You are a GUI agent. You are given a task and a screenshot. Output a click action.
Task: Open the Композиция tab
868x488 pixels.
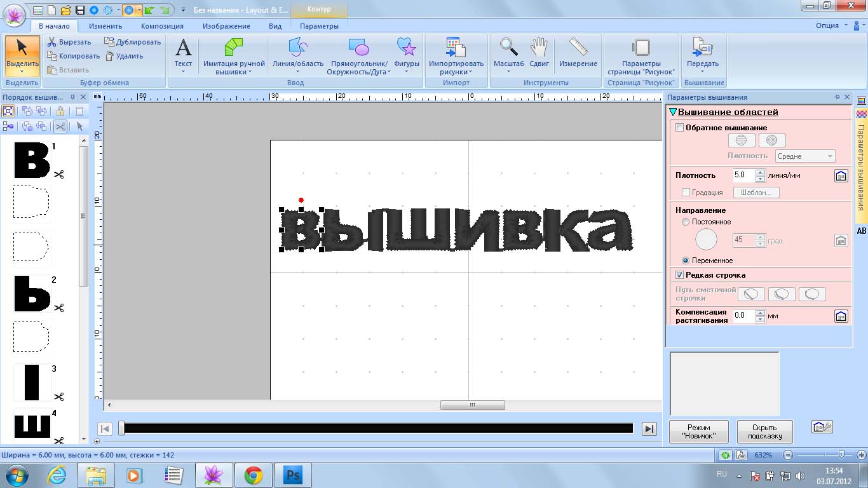pyautogui.click(x=162, y=26)
